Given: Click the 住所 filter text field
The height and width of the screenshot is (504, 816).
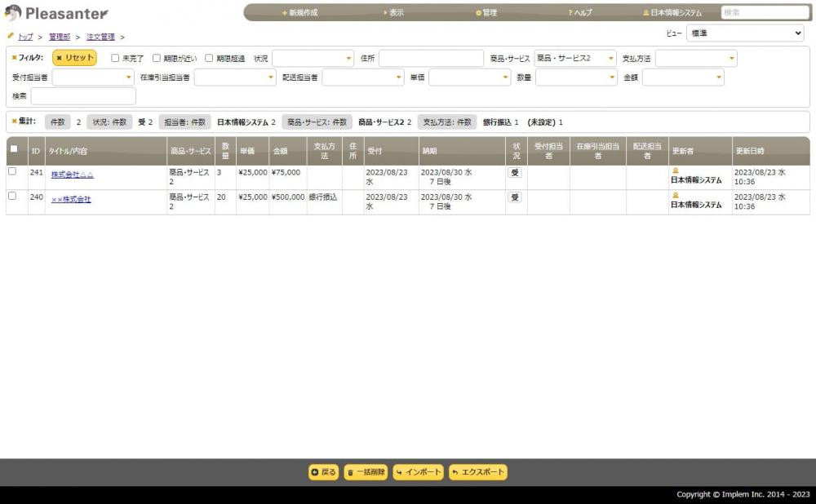Looking at the screenshot, I should click(x=431, y=58).
